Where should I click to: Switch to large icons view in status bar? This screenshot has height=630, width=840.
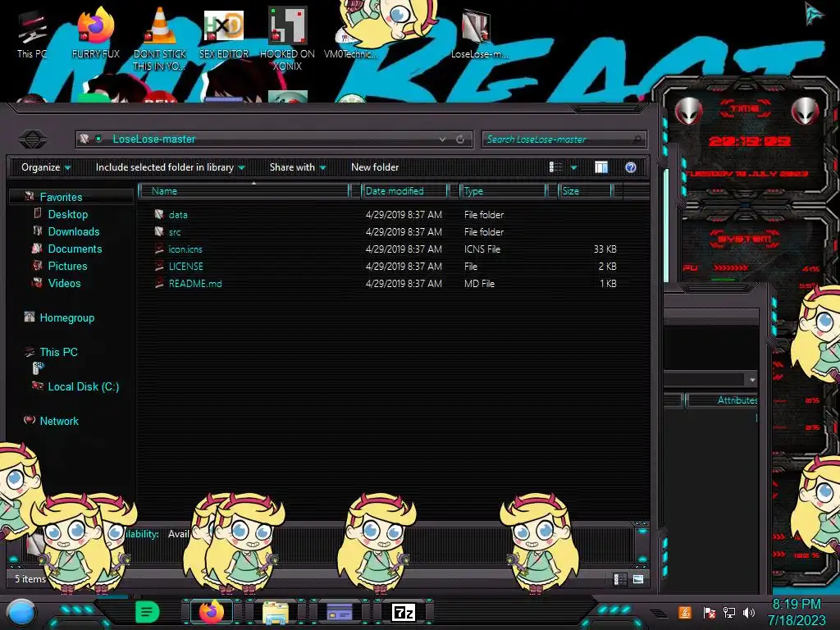pyautogui.click(x=638, y=579)
